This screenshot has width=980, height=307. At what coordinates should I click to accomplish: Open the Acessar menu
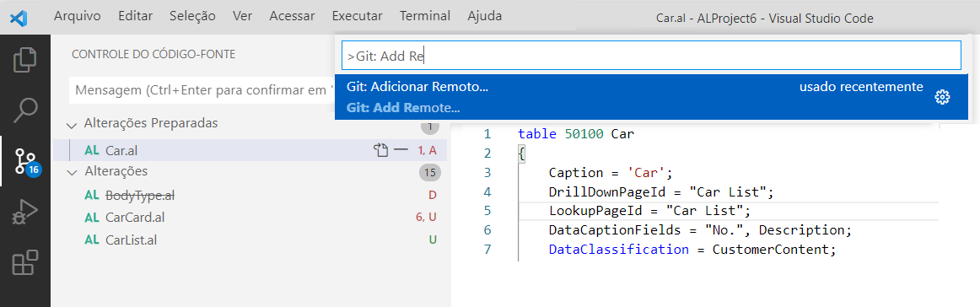click(x=292, y=16)
